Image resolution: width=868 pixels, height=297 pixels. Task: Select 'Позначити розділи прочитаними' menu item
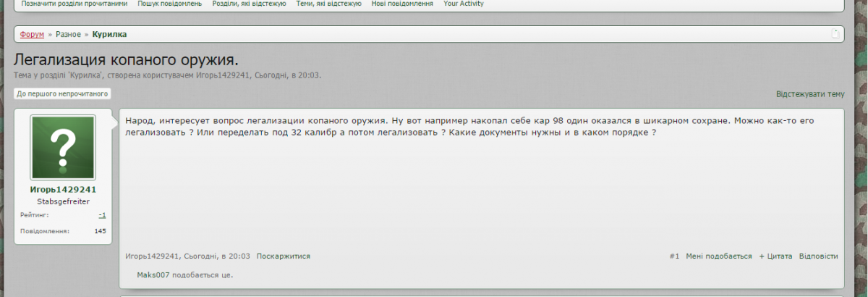coord(75,4)
